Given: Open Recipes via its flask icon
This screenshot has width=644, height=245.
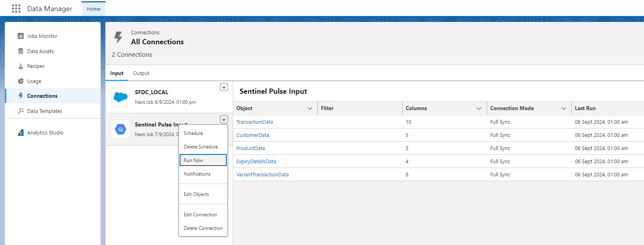Looking at the screenshot, I should coord(21,66).
